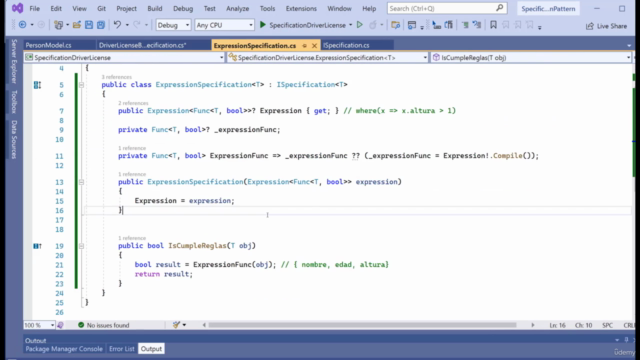Click the implements glyph on line 19

pos(37,246)
